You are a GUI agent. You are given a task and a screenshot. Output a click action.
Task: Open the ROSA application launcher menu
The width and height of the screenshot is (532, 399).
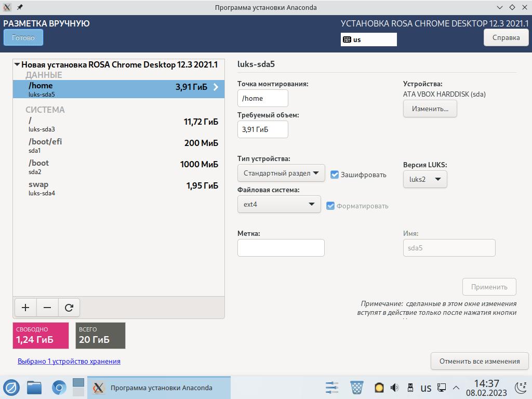11,388
